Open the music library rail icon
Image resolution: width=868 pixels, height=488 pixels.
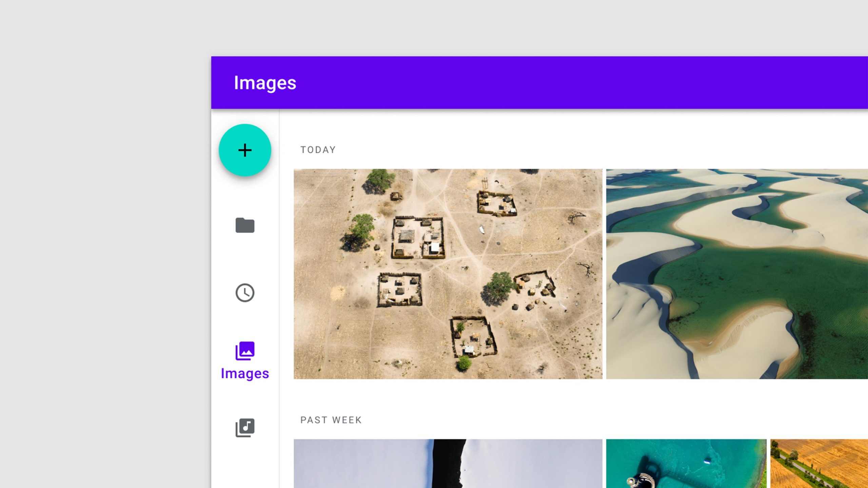tap(245, 428)
